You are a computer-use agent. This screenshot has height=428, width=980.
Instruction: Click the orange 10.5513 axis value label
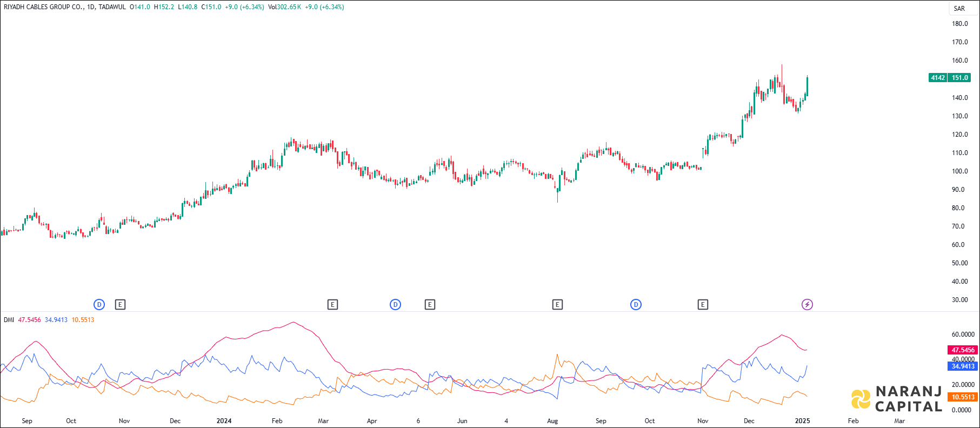(x=963, y=397)
